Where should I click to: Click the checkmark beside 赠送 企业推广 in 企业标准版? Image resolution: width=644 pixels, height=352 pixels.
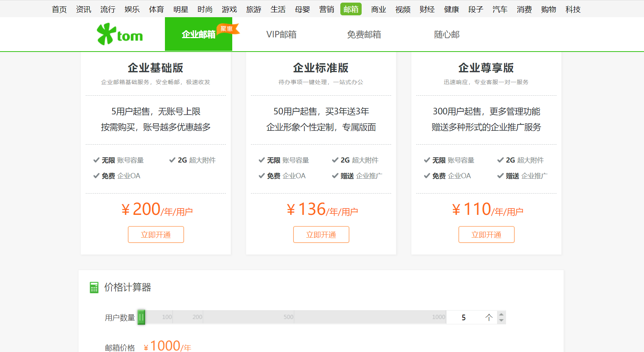pos(335,176)
